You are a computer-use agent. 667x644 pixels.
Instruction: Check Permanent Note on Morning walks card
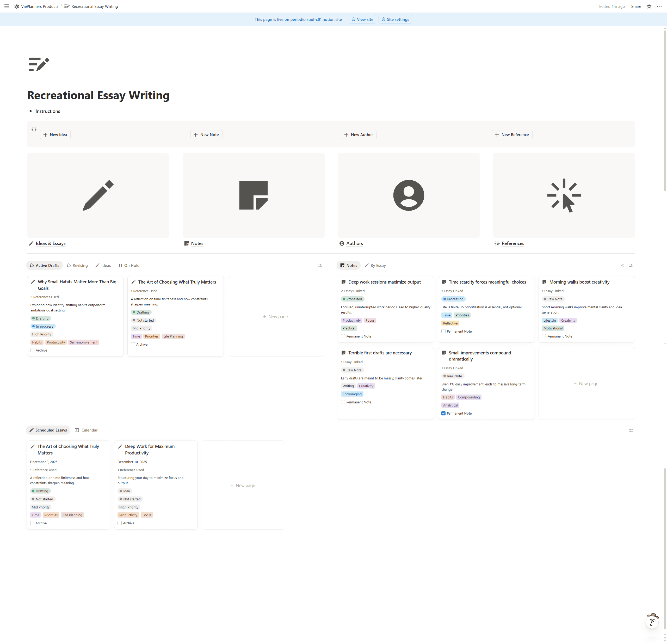(x=544, y=336)
